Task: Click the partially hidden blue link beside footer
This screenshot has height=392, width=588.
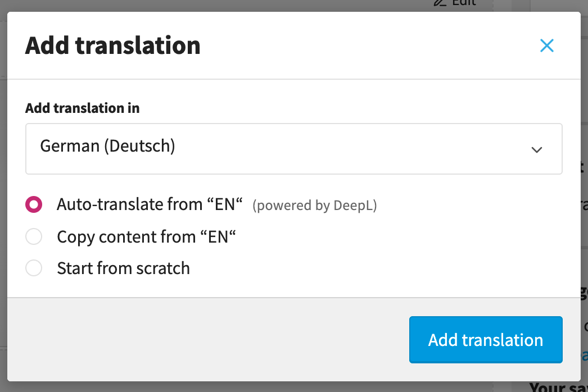Action: click(x=584, y=355)
